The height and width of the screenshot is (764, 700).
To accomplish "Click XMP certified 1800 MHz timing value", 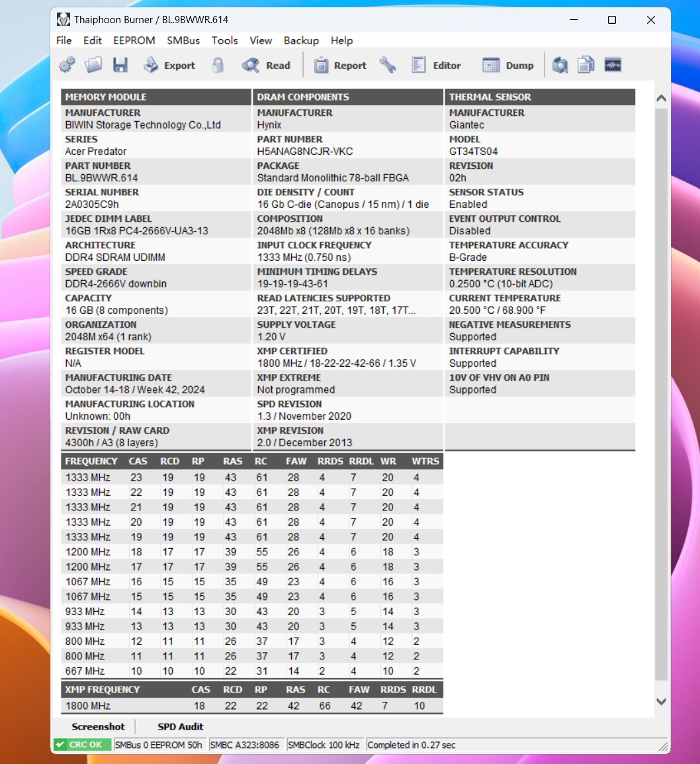I will click(x=336, y=363).
